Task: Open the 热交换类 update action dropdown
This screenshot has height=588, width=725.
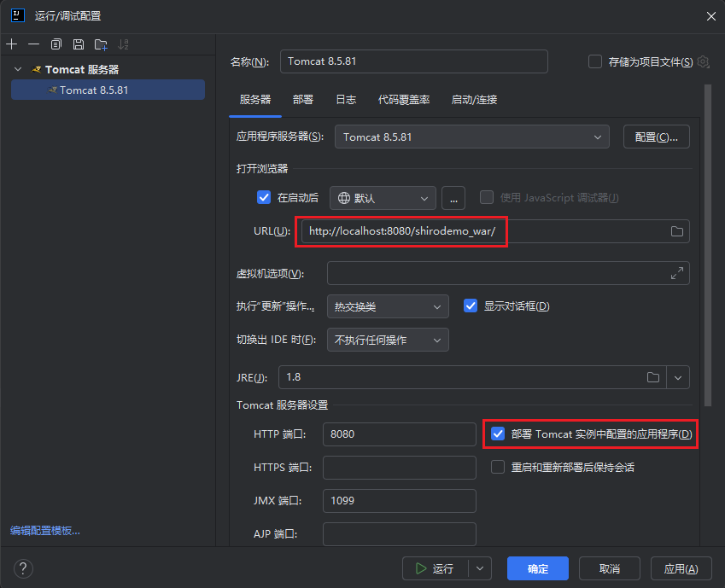Action: point(388,306)
